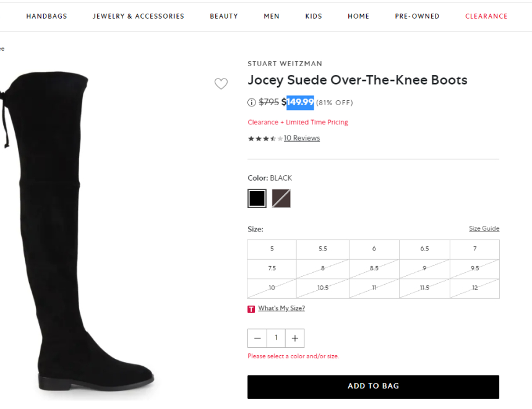The width and height of the screenshot is (532, 409).
Task: Click the red T icon beside What's My Size
Action: point(251,309)
